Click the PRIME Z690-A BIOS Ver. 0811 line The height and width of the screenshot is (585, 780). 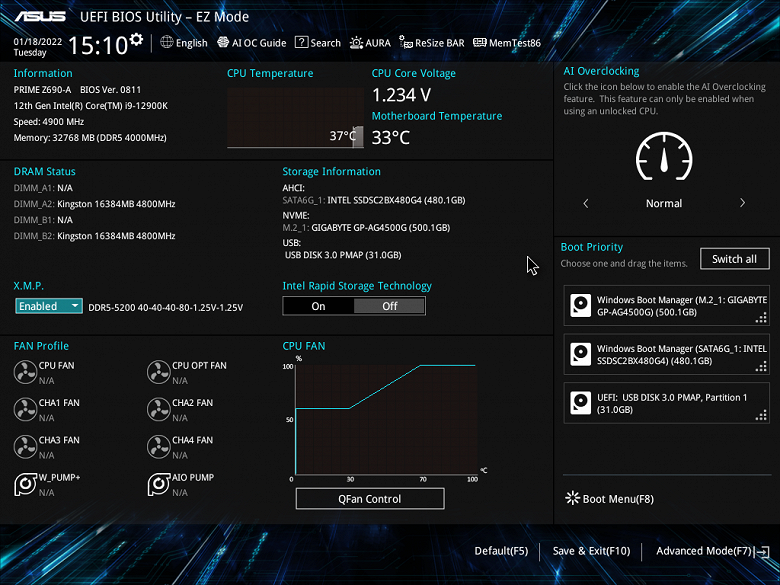77,90
